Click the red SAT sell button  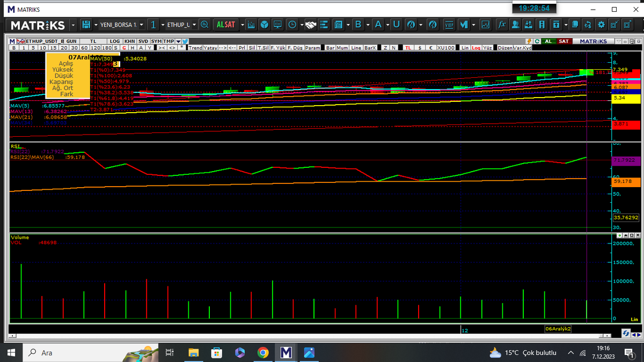point(563,41)
